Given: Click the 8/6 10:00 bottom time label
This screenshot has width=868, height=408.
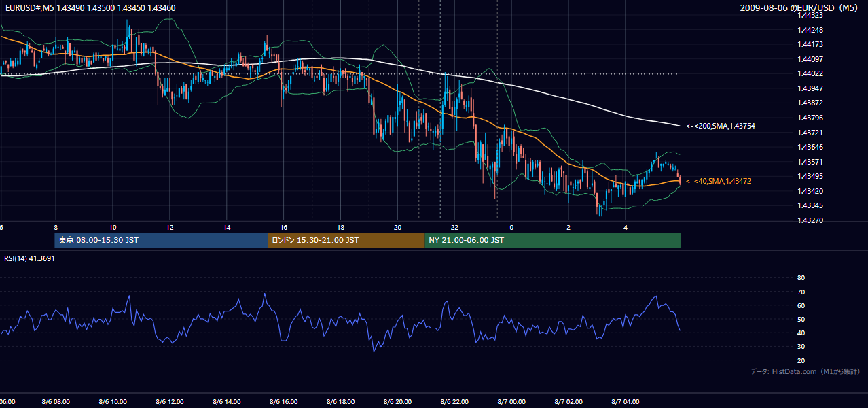Looking at the screenshot, I should (113, 402).
